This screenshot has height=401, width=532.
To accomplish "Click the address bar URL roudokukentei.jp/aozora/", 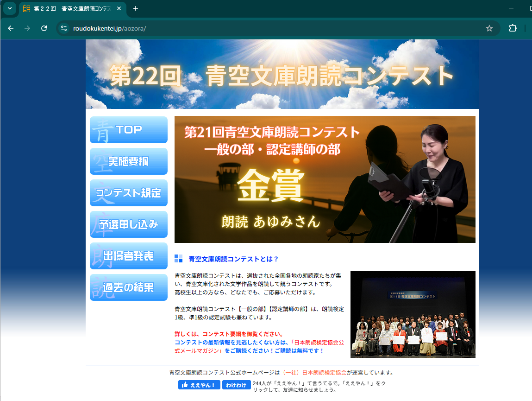I will [x=110, y=29].
